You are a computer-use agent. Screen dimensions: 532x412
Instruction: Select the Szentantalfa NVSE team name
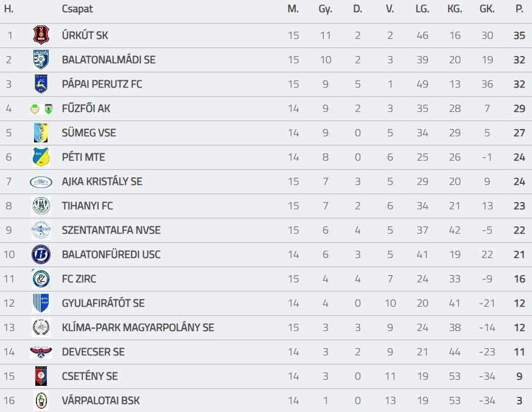[111, 230]
